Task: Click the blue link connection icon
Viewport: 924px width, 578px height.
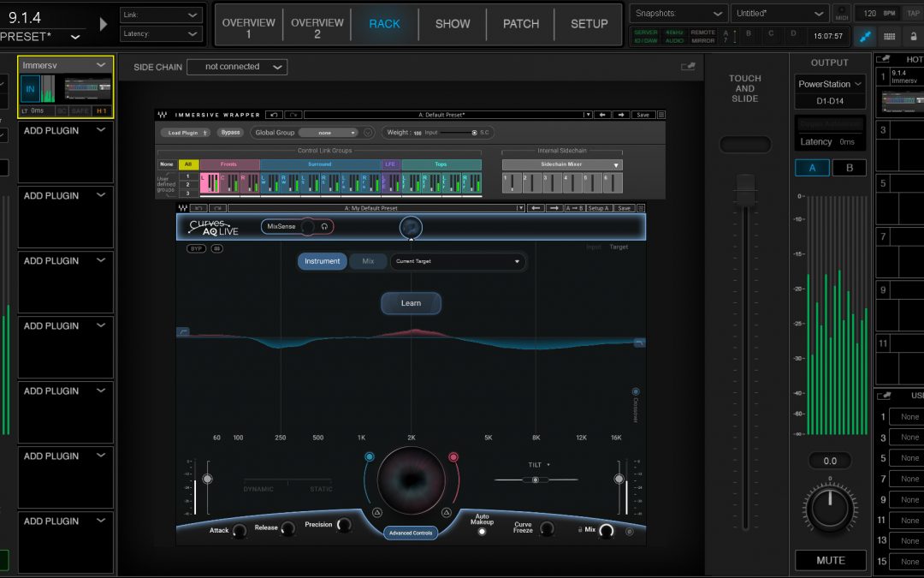Action: (865, 37)
